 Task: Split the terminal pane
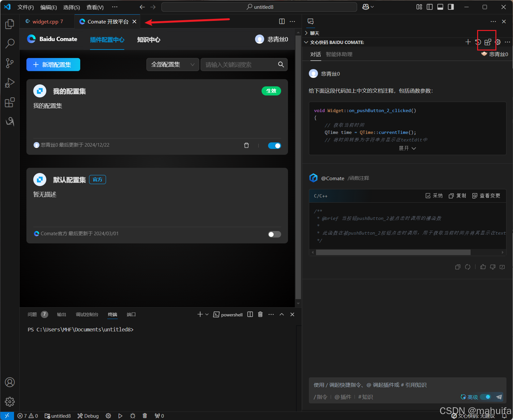tap(250, 314)
